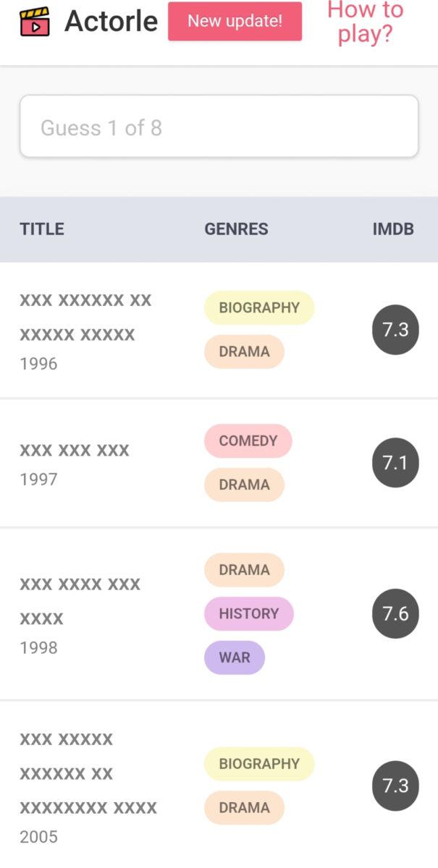Select the 7.6 IMDB rating badge
Image resolution: width=438 pixels, height=868 pixels.
[395, 614]
